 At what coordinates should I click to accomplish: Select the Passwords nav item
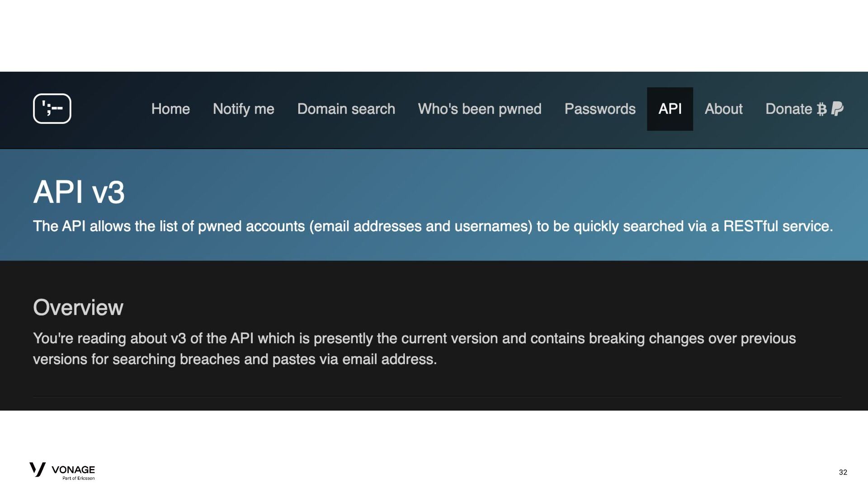click(x=600, y=109)
